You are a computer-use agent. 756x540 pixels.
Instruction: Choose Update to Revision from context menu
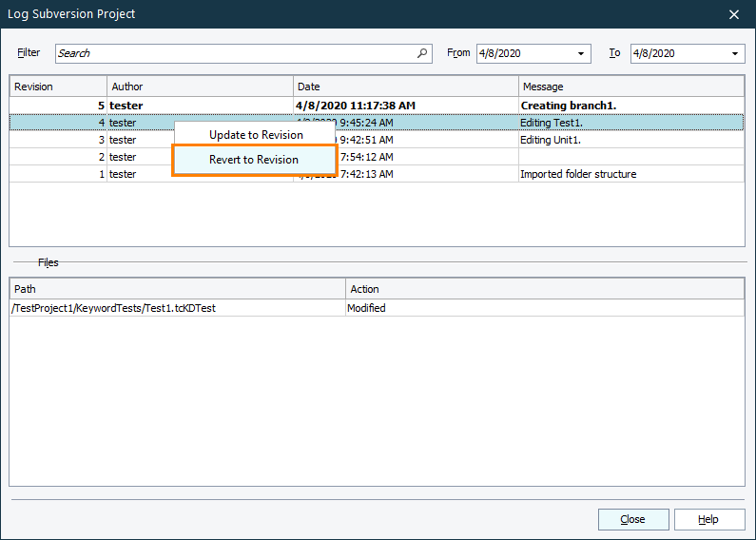[256, 135]
